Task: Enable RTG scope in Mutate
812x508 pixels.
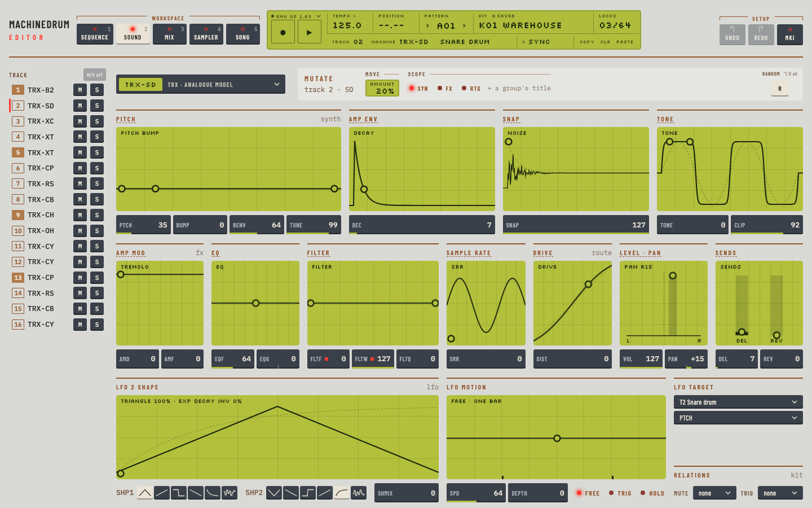Action: pyautogui.click(x=471, y=89)
